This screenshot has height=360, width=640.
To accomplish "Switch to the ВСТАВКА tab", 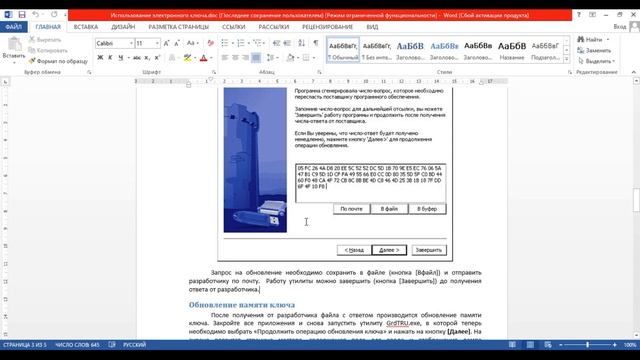I will 86,27.
